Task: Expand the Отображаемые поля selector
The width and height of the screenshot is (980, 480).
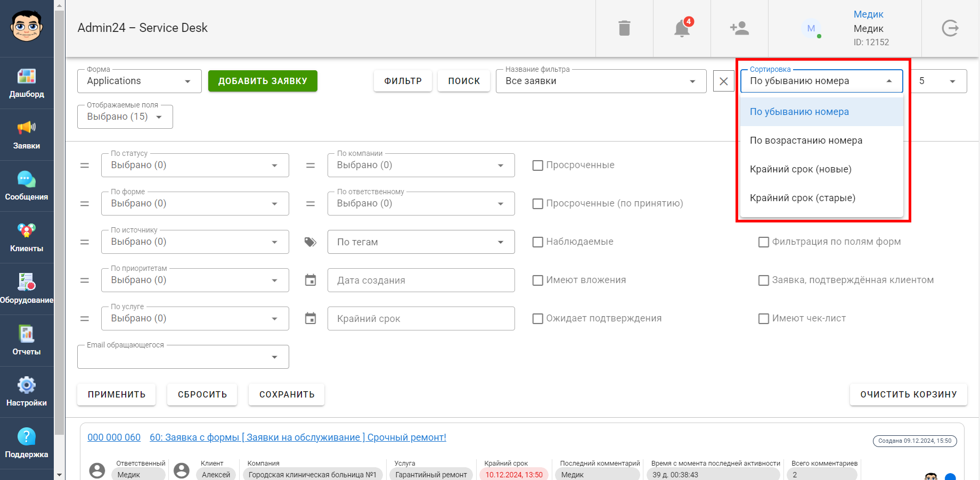Action: click(125, 117)
